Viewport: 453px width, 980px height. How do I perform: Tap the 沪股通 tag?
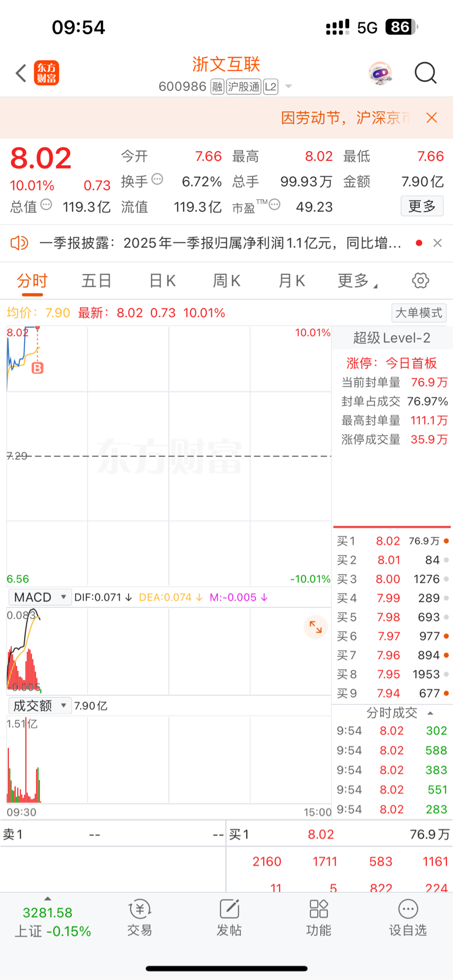pos(244,87)
